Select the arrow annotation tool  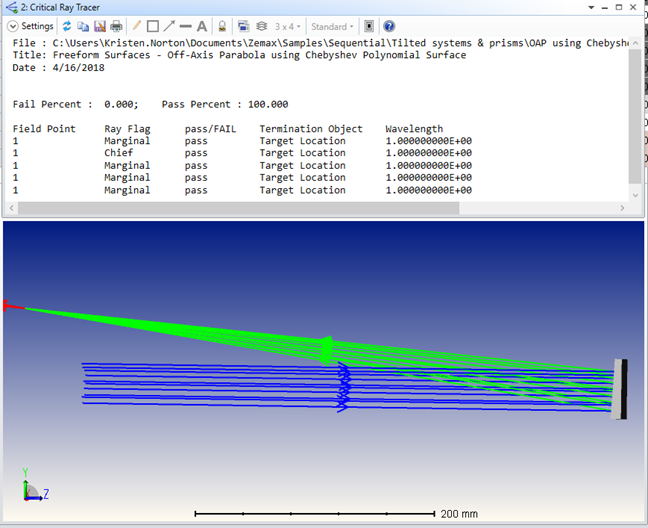pos(169,26)
